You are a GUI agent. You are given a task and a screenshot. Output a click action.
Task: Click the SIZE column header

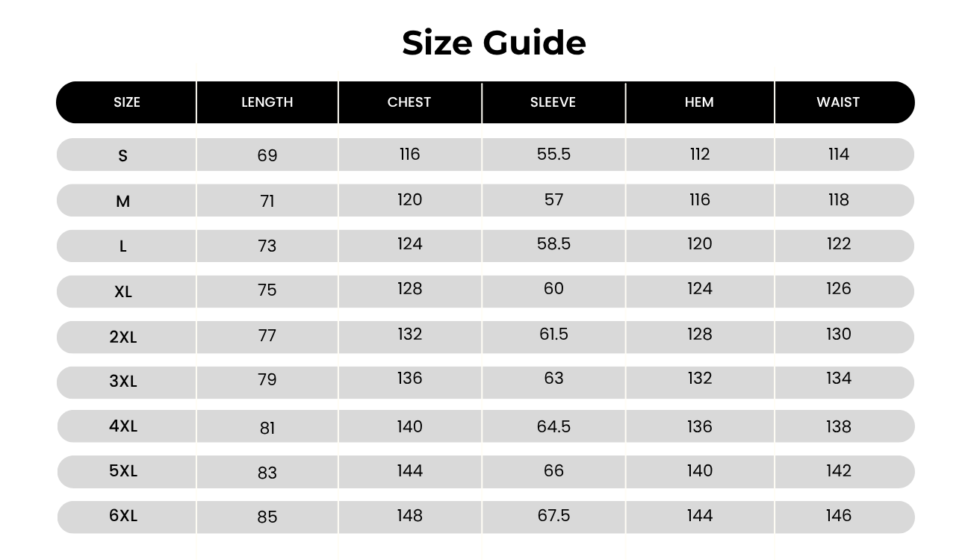click(127, 102)
